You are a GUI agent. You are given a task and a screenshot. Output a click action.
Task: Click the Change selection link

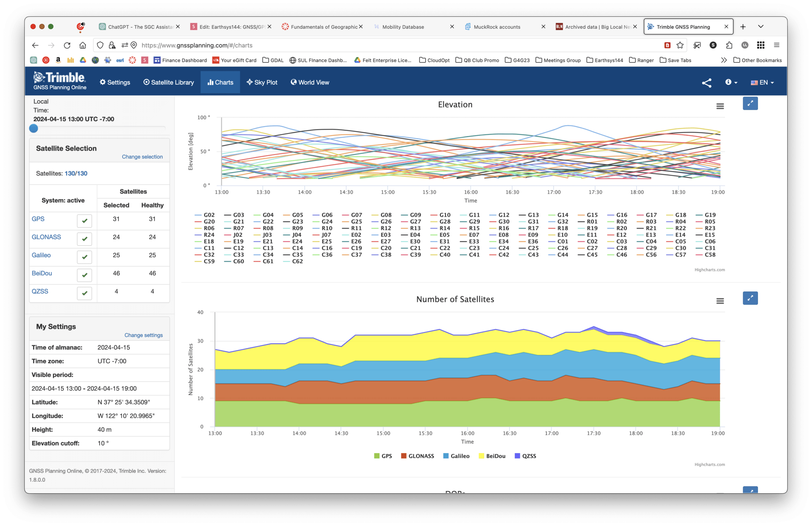(142, 157)
